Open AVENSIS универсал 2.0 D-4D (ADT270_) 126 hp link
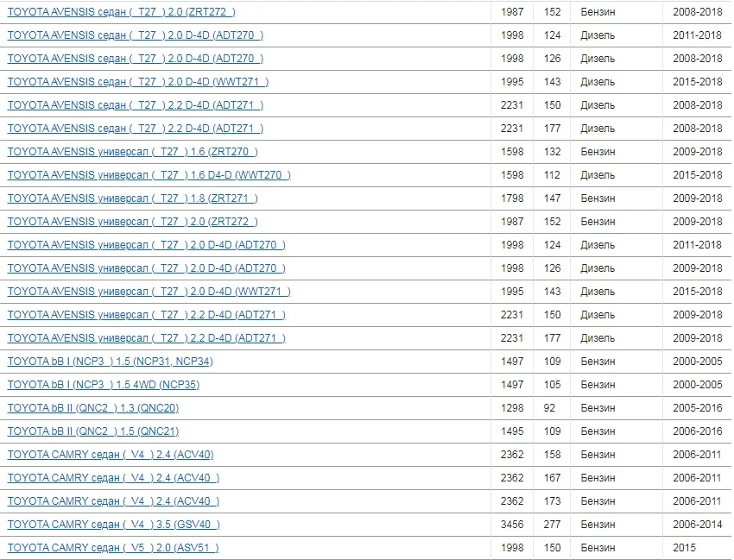 click(147, 268)
